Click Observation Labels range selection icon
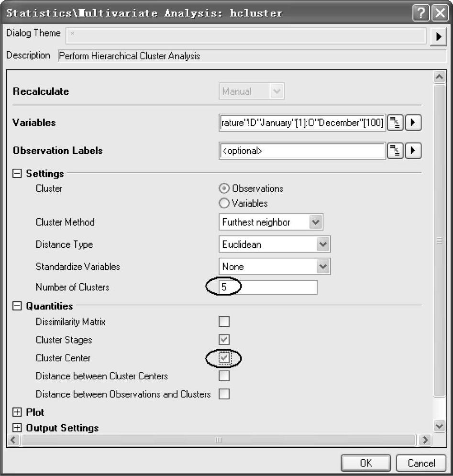The image size is (453, 476). click(395, 151)
